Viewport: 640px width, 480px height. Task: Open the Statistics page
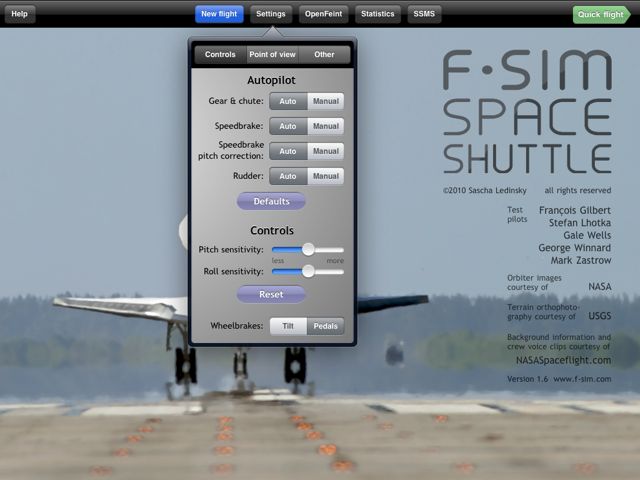pos(378,14)
